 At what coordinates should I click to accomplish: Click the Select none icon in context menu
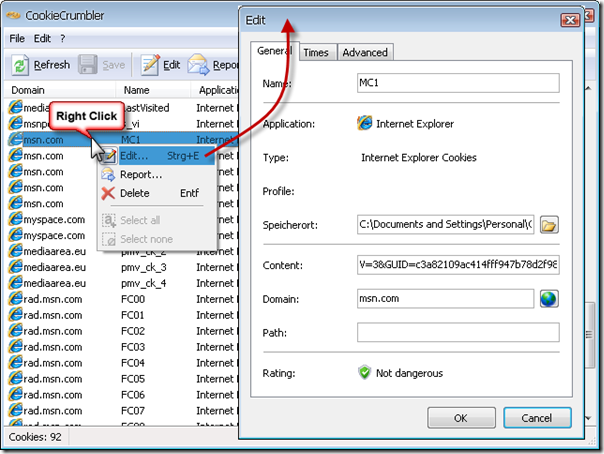(109, 239)
